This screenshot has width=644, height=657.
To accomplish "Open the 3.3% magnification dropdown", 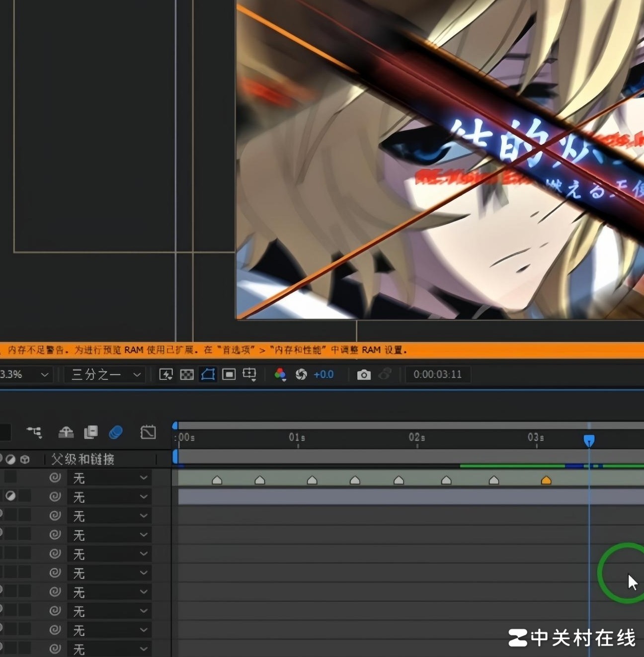I will point(25,374).
